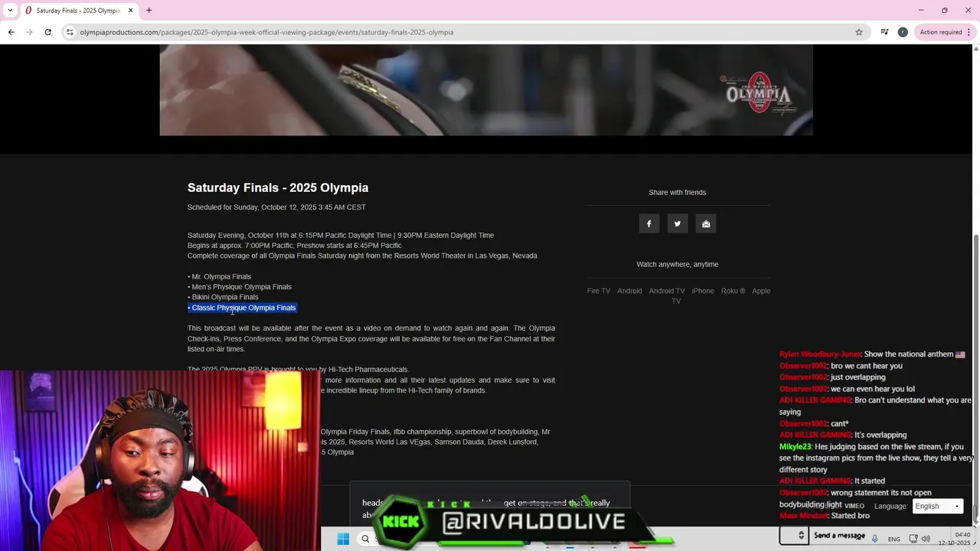Viewport: 980px width, 551px height.
Task: Click the Share with friends label
Action: point(678,192)
